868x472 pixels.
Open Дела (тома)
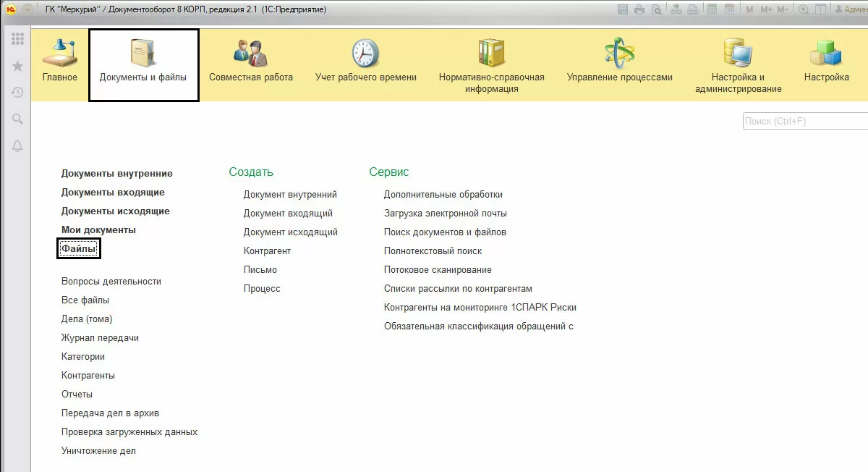point(87,319)
